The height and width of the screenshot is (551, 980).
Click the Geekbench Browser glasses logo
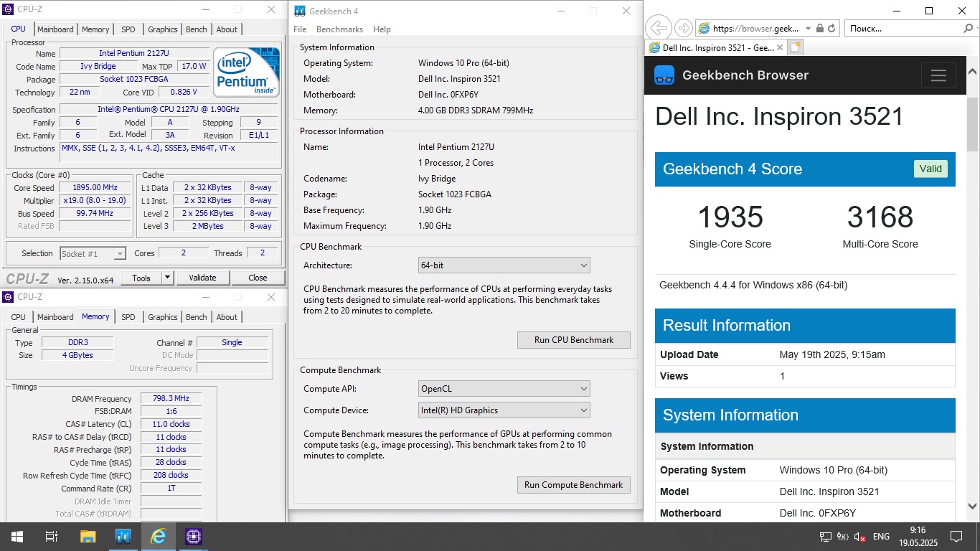(x=665, y=75)
